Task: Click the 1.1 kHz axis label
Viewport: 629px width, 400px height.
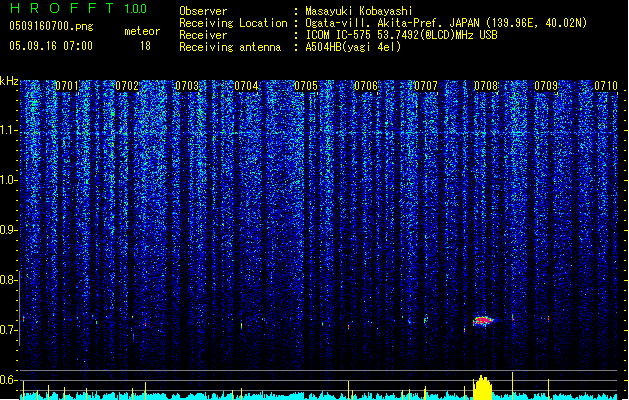Action: coord(9,130)
